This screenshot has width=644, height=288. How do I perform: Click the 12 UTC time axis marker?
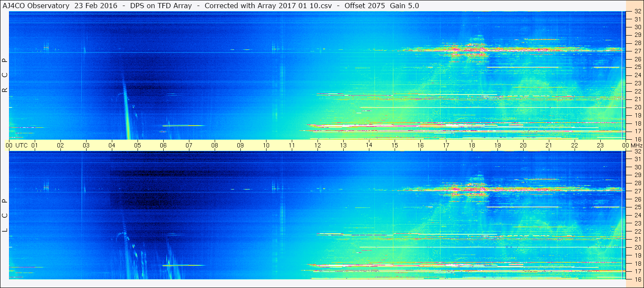(318, 145)
